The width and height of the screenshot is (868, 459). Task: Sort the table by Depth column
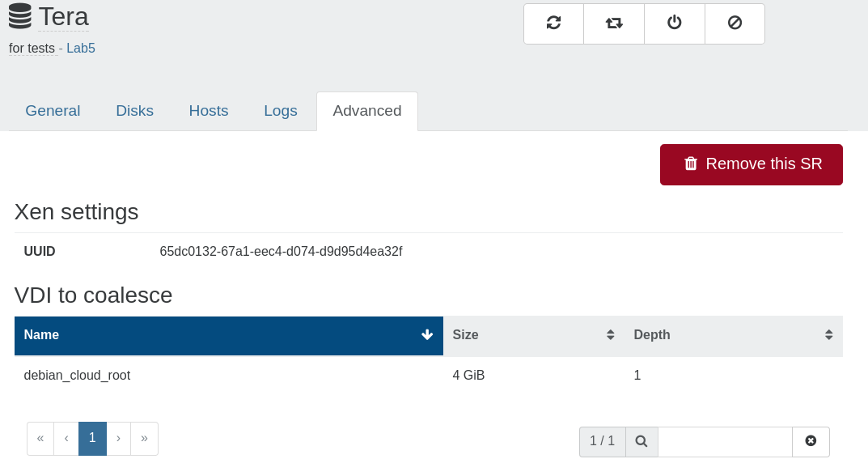[734, 335]
